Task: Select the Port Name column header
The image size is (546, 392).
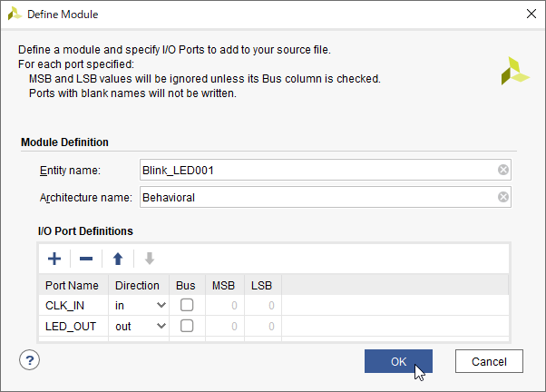Action: [x=73, y=285]
